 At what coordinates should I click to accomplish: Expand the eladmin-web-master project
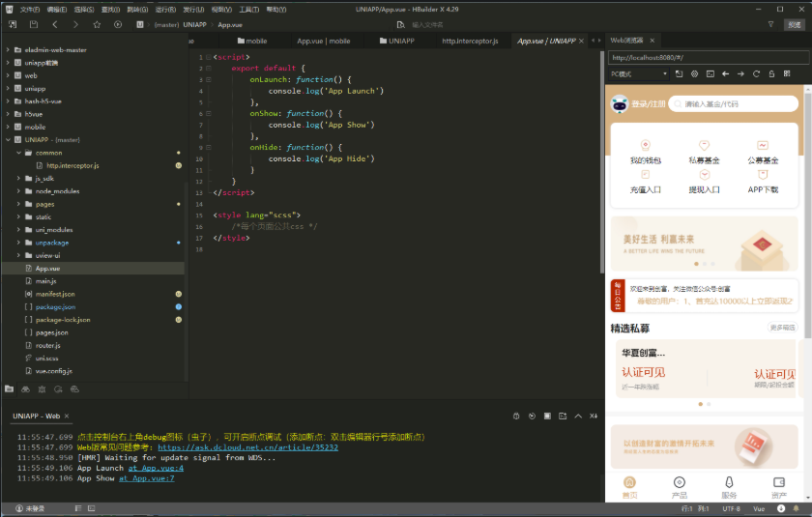pyautogui.click(x=8, y=49)
